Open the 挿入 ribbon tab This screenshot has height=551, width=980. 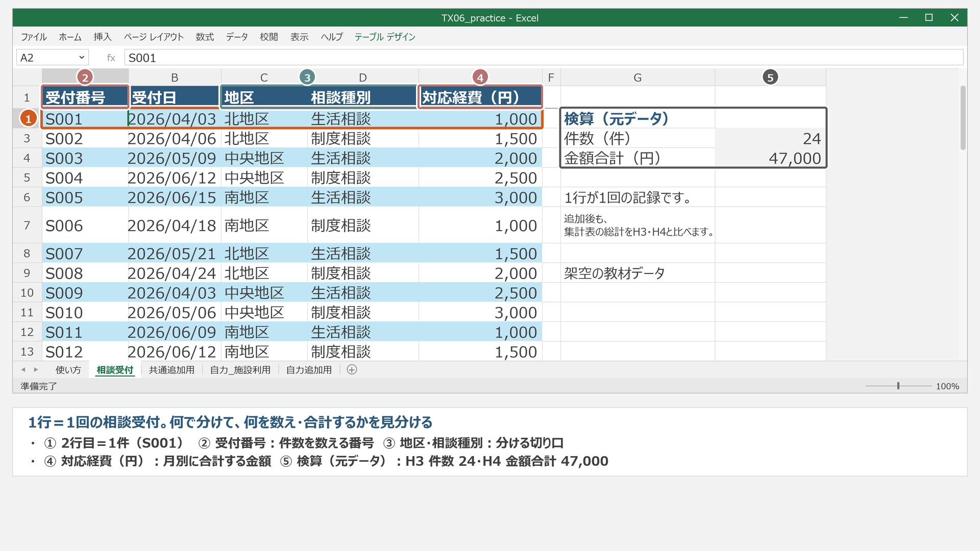pos(103,37)
